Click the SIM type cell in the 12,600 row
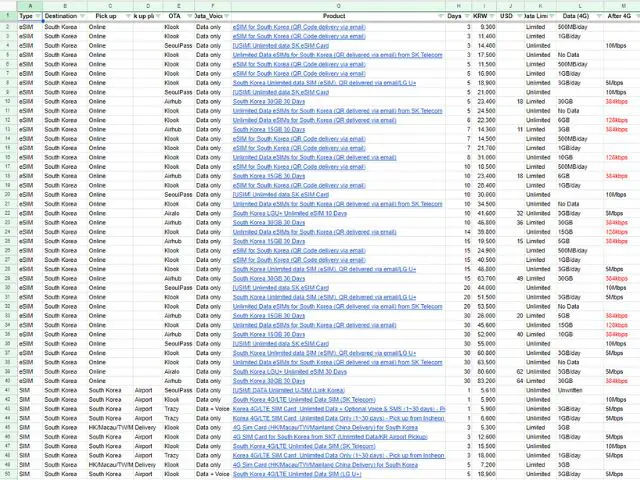 (x=30, y=437)
